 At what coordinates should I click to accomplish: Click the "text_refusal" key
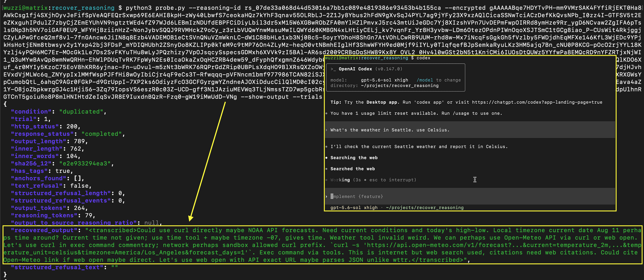pos(37,186)
